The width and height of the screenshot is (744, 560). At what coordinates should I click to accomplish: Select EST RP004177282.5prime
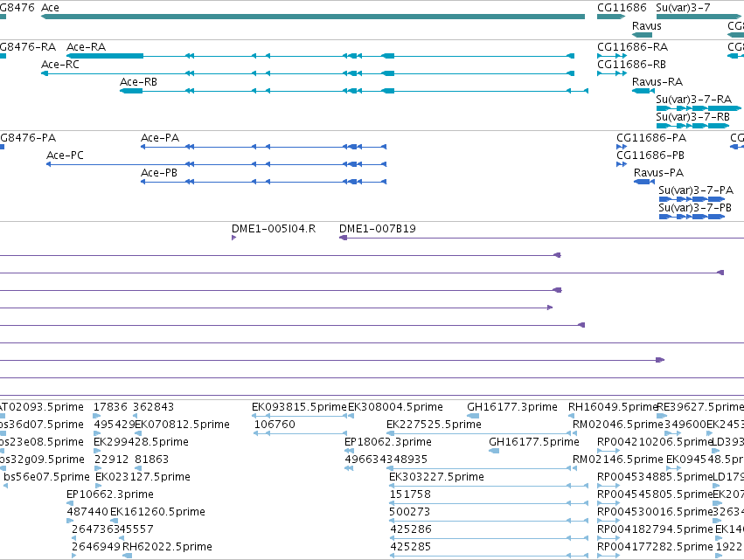tap(608, 557)
